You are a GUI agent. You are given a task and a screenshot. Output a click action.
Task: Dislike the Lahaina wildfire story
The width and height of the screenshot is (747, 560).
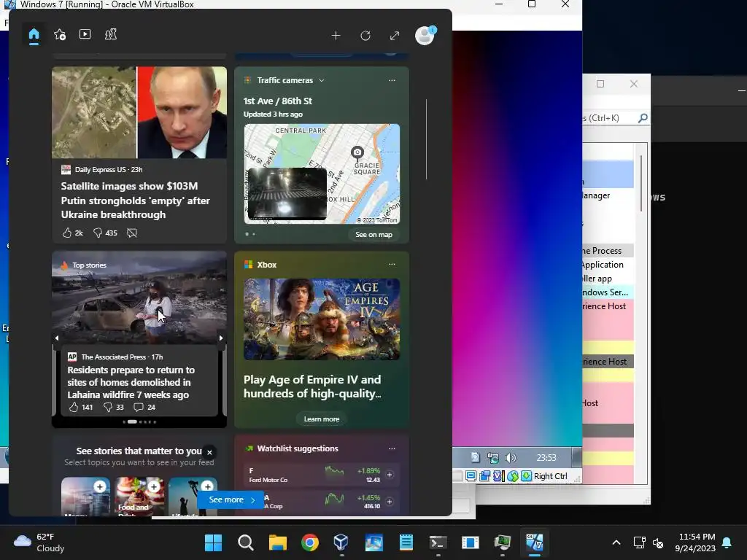[x=113, y=407]
